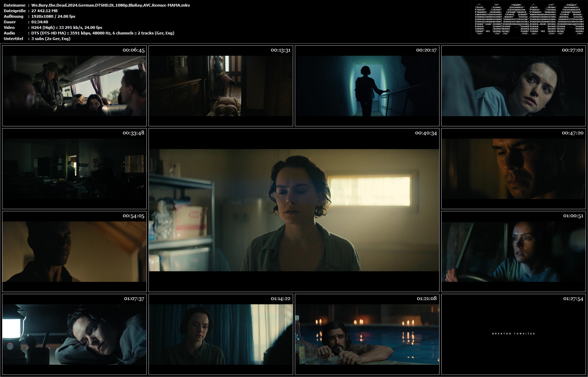This screenshot has height=377, width=588.
Task: Select the large center frame 00:40:34
Action: pos(294,210)
